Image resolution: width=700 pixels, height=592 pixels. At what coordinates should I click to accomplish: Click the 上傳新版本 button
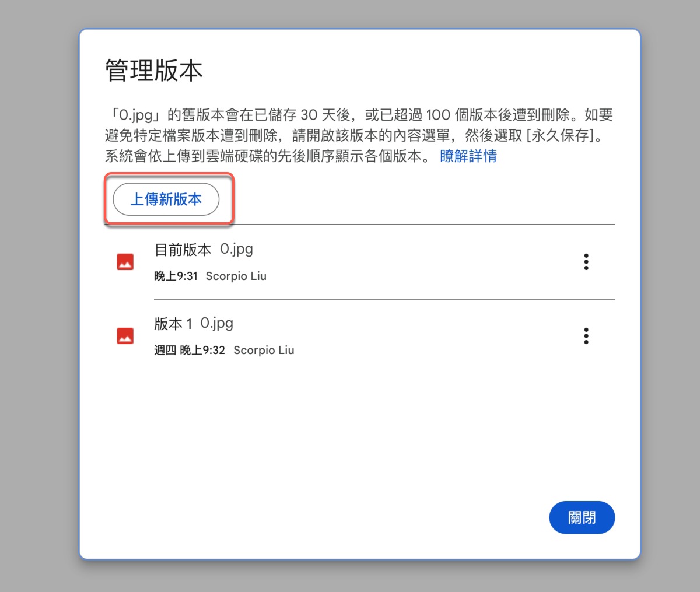(x=166, y=199)
